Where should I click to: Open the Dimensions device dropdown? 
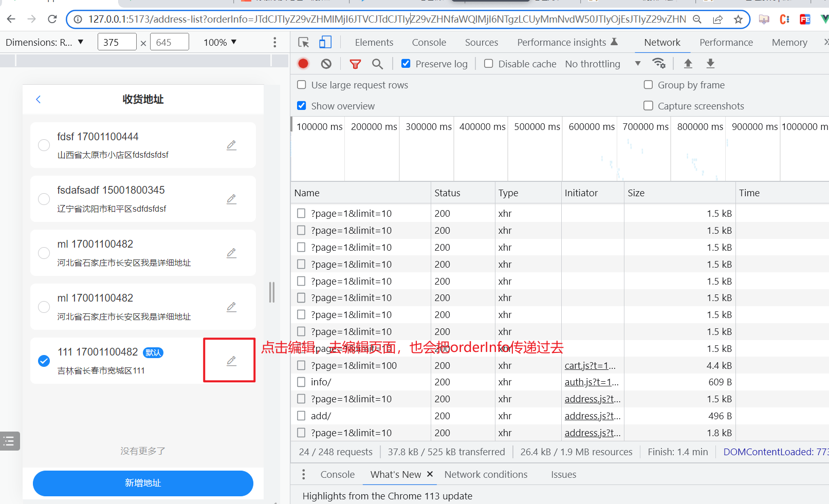point(45,42)
